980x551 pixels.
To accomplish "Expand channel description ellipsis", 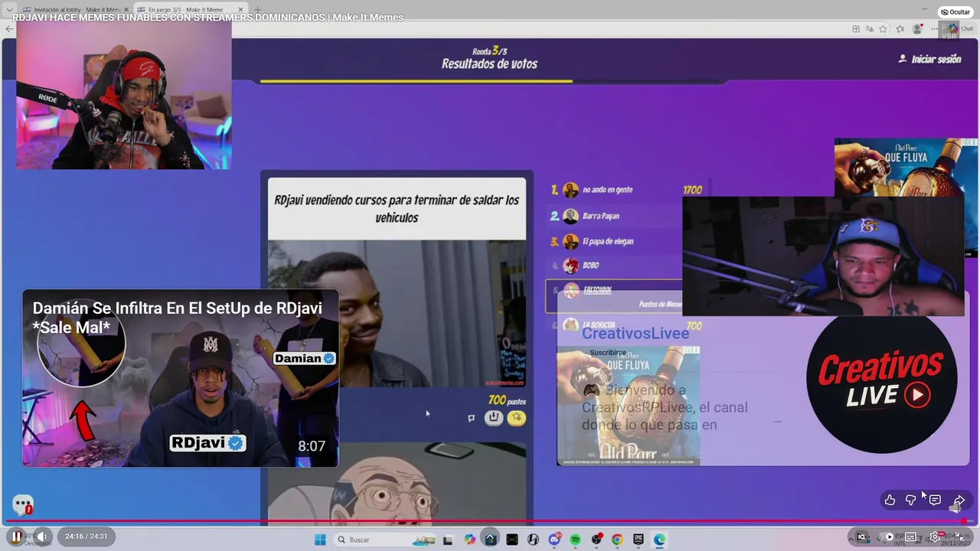I will [x=777, y=421].
